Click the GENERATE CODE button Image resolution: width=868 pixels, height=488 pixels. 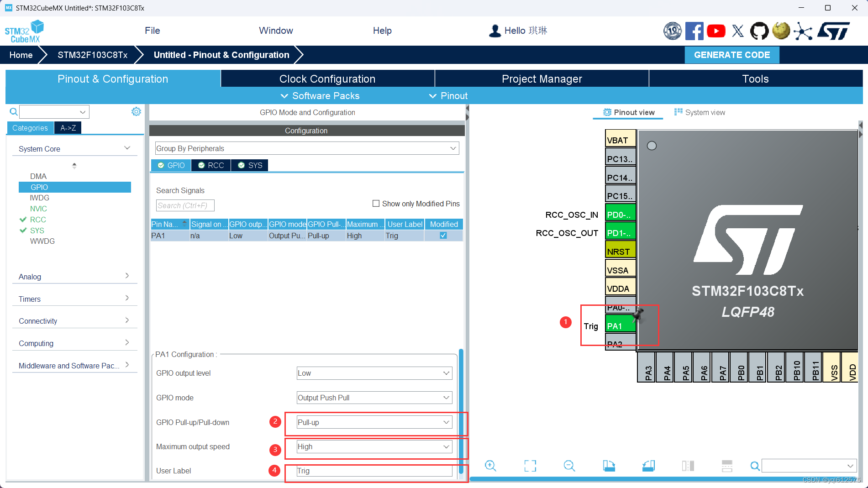[x=732, y=55]
